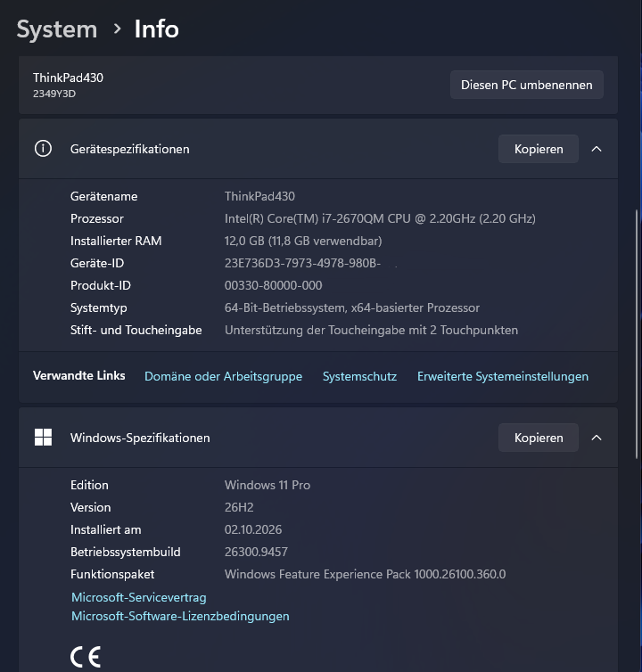This screenshot has height=672, width=642.
Task: Copy device specifications with Kopieren button
Action: [x=539, y=149]
